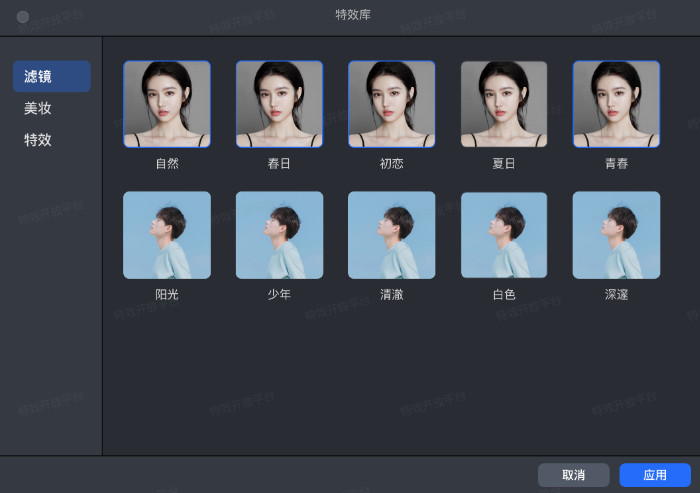Choose the 自然 filter thumbnail
Image resolution: width=700 pixels, height=493 pixels.
tap(167, 104)
